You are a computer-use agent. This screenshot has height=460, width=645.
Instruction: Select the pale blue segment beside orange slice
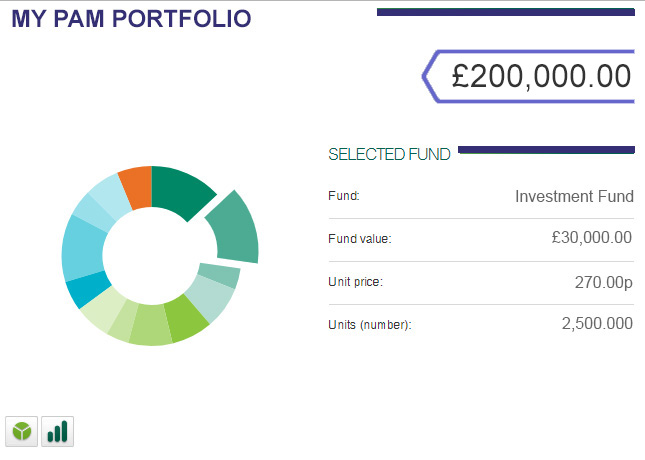coord(111,195)
